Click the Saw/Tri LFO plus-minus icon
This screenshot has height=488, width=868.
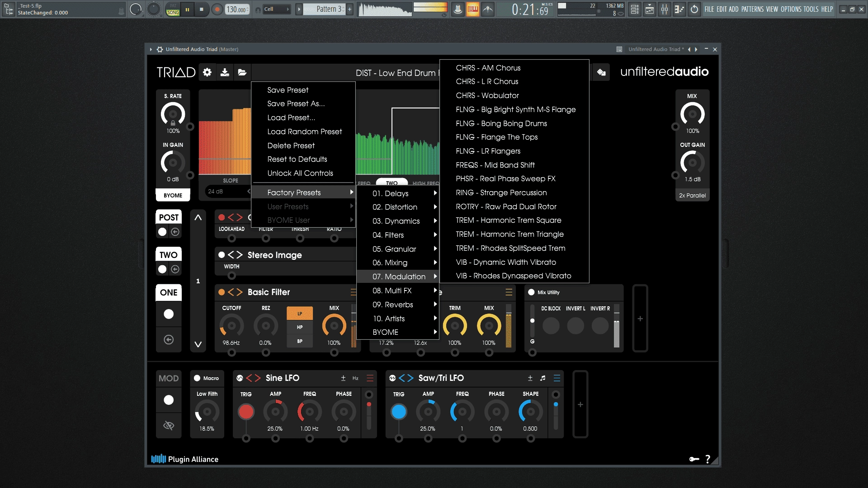click(530, 378)
